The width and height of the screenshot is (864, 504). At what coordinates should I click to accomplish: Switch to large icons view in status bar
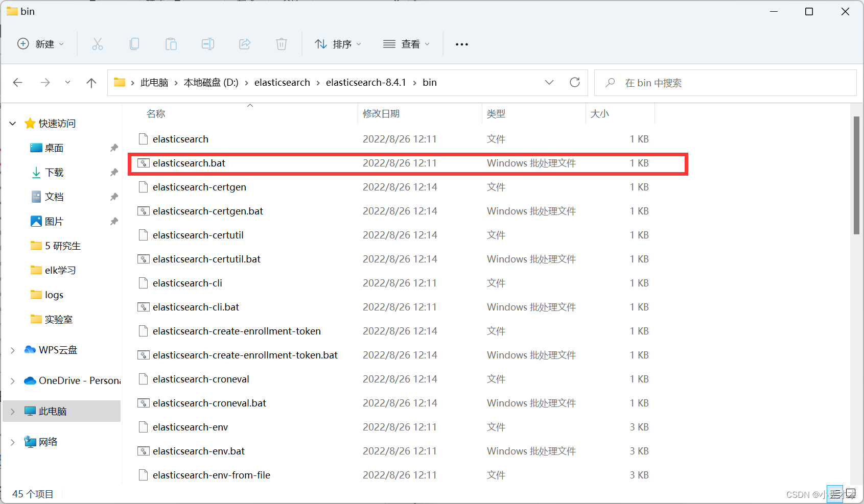tap(850, 494)
